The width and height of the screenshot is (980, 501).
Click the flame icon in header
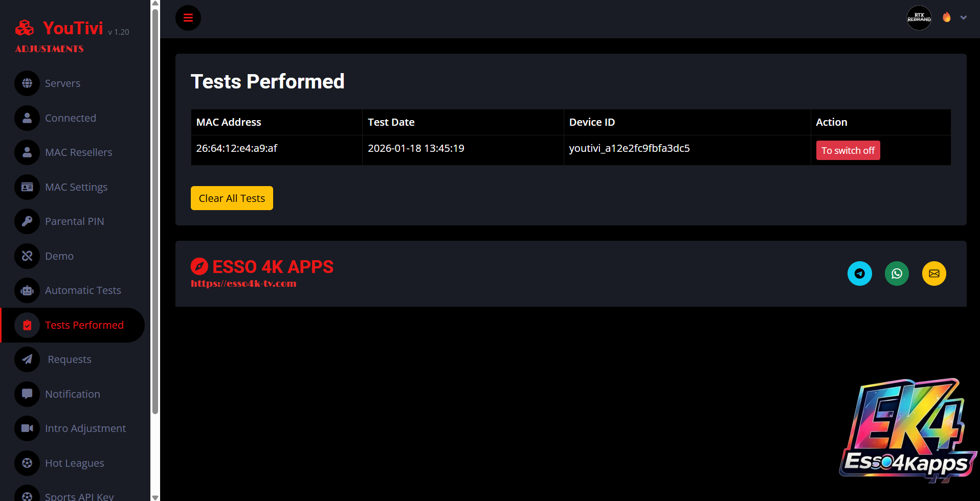pyautogui.click(x=947, y=17)
